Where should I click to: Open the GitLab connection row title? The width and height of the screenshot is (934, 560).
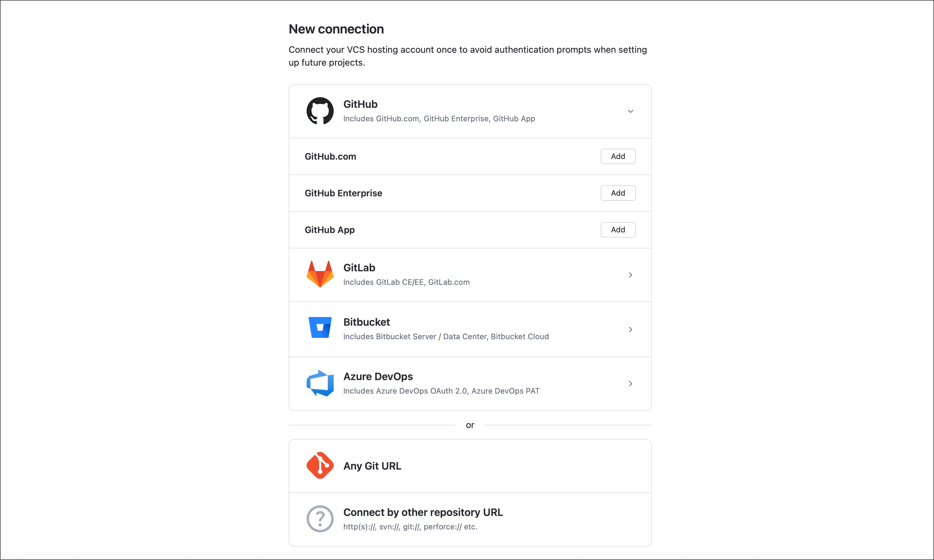[x=359, y=267]
